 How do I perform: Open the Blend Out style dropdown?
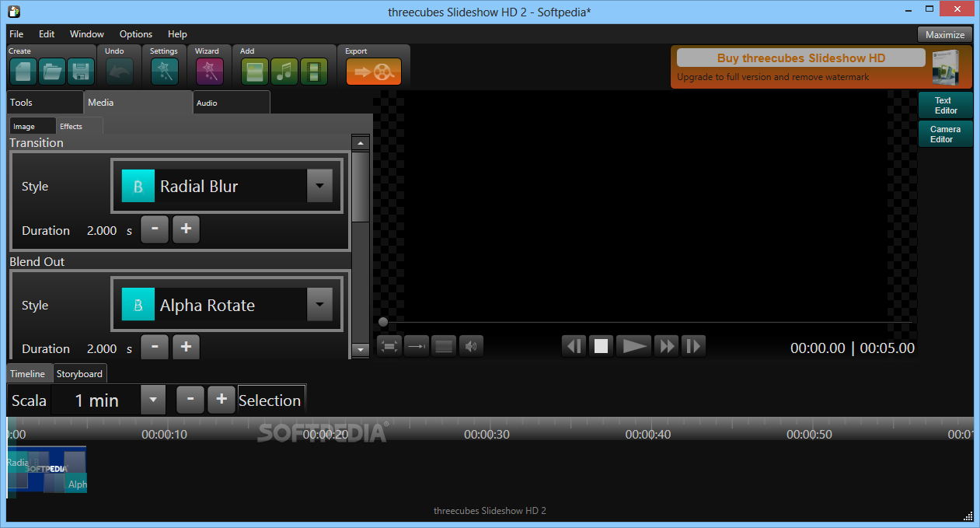tap(319, 305)
